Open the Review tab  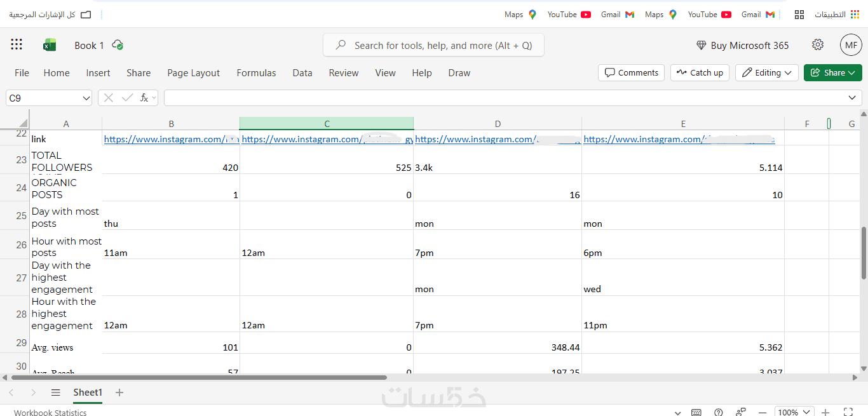[344, 72]
